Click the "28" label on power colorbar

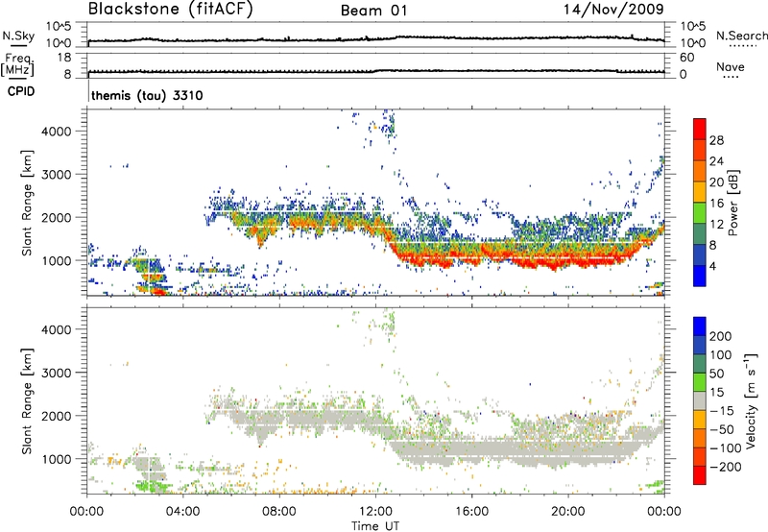pyautogui.click(x=716, y=140)
